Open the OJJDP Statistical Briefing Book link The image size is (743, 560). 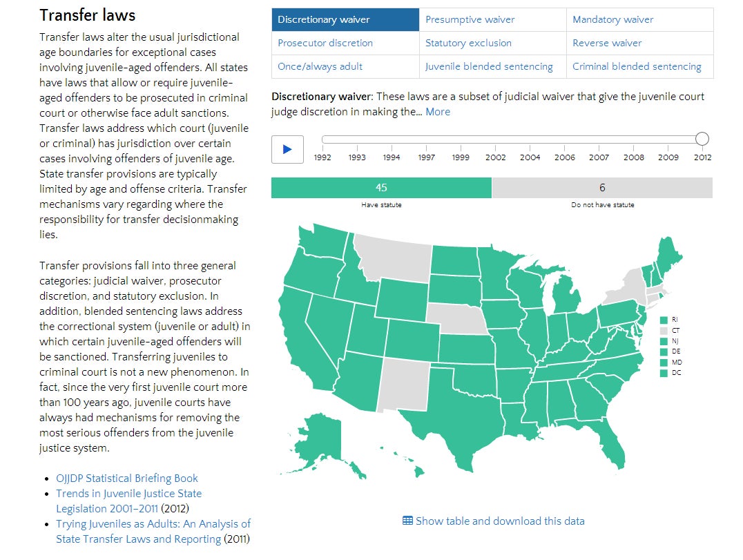(127, 478)
